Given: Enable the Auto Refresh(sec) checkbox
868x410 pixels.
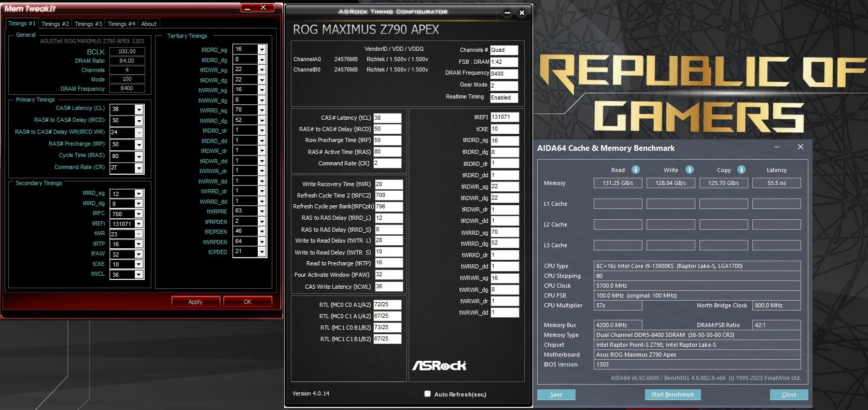Looking at the screenshot, I should (x=428, y=394).
